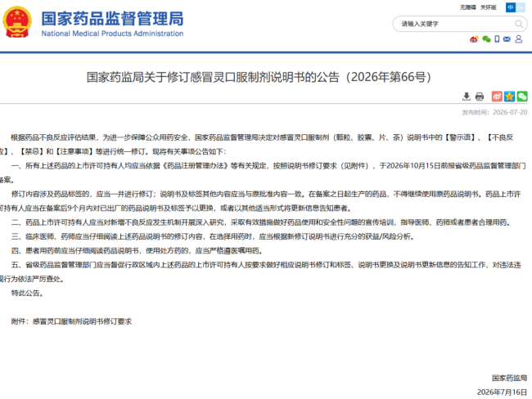Viewport: 532px width, 399px height.
Task: Share to QZone using star button
Action: [x=509, y=96]
